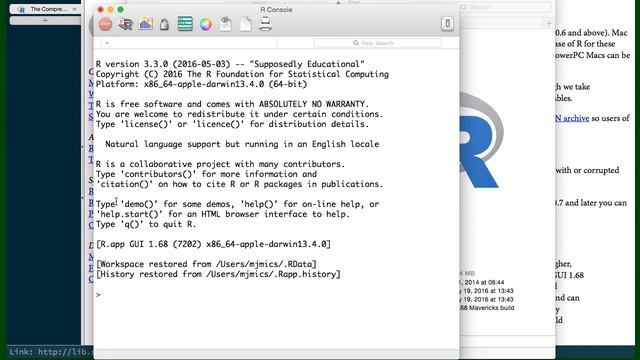Click 'Natural language support' line
This screenshot has height=360, width=640.
pos(242,144)
